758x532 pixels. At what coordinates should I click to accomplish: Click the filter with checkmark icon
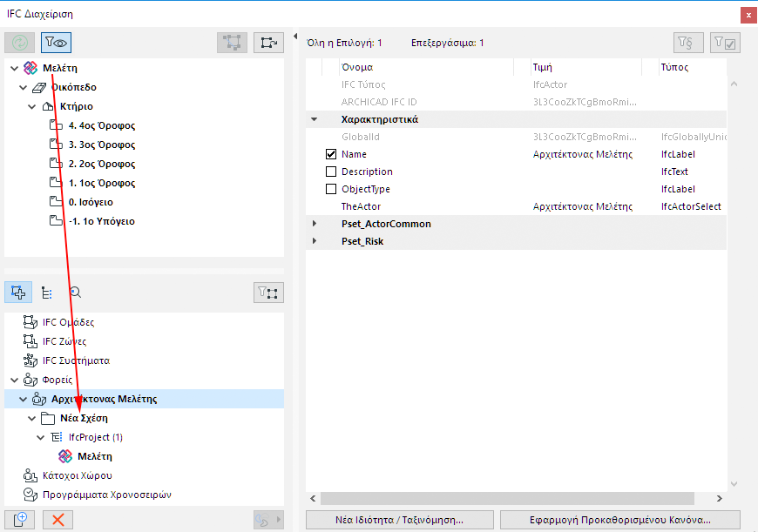(725, 43)
